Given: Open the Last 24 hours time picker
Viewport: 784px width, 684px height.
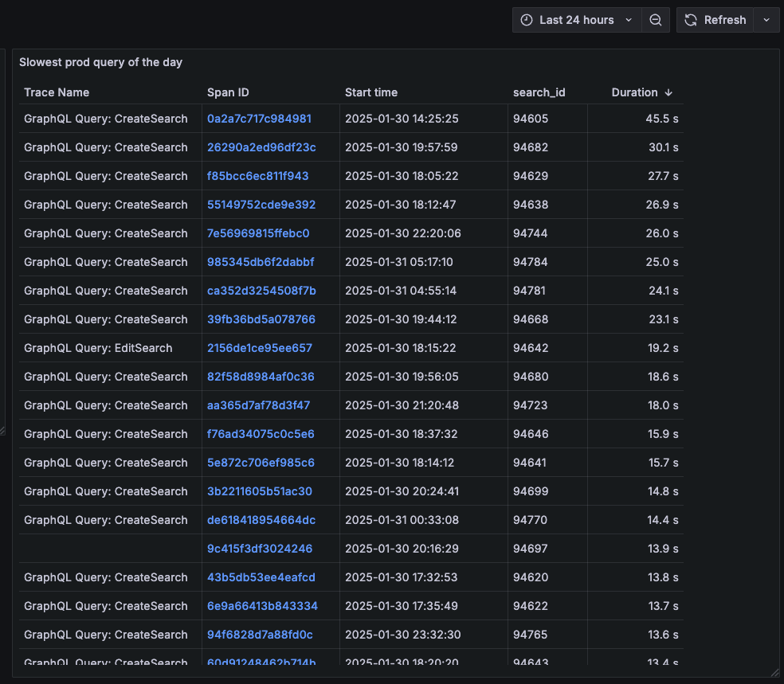Looking at the screenshot, I should tap(577, 20).
